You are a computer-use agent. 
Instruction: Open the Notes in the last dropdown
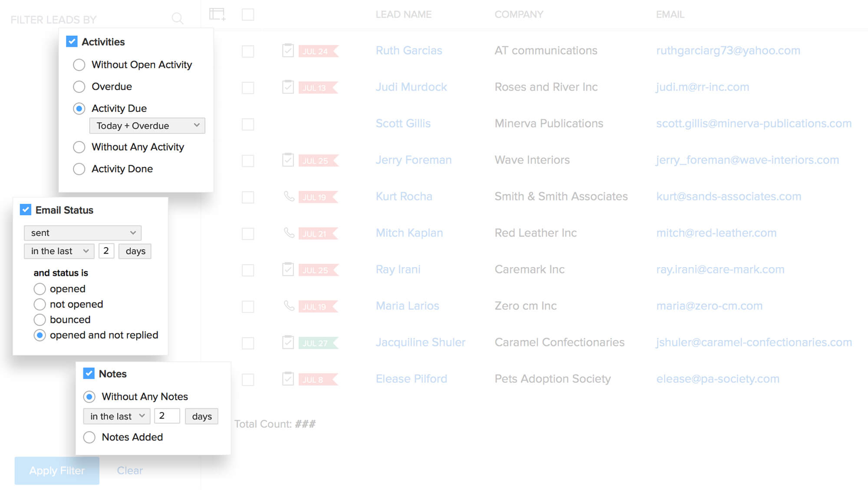point(116,416)
